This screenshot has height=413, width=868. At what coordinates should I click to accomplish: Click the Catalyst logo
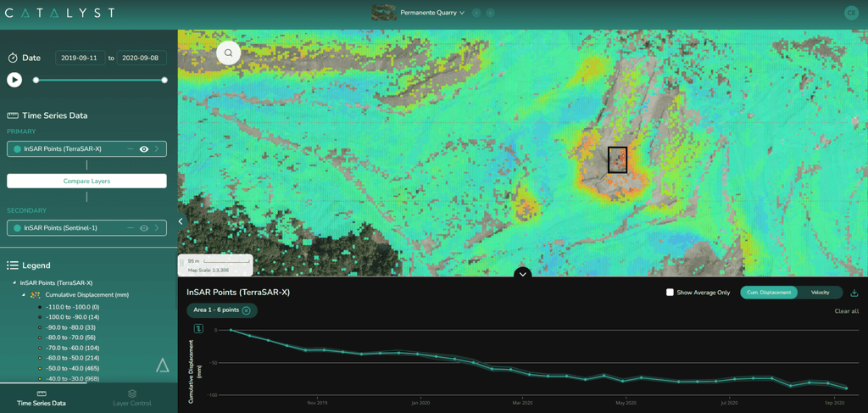coord(59,13)
